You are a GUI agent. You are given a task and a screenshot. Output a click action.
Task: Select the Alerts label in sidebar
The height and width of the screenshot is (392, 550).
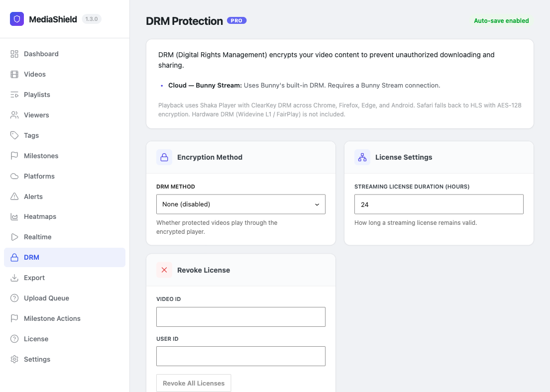[x=33, y=196]
